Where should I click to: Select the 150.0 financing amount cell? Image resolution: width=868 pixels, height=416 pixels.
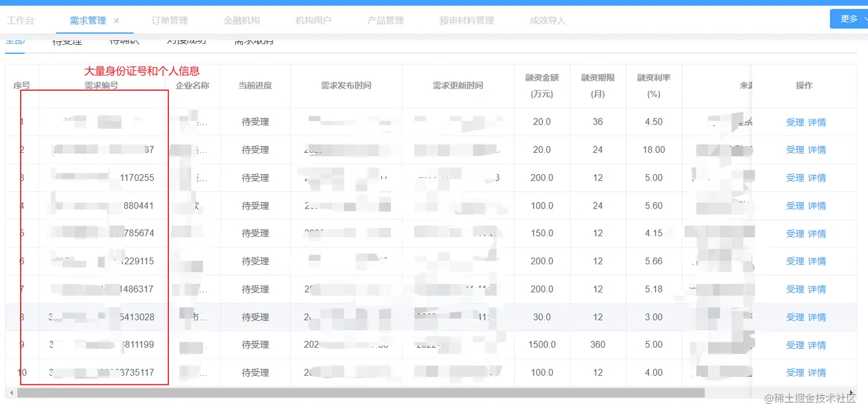542,233
